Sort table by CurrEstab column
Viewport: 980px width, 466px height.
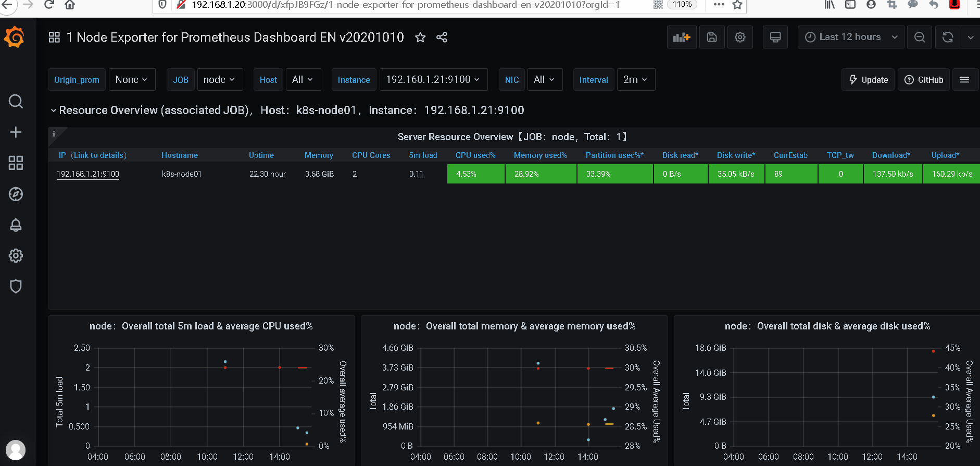click(x=791, y=155)
